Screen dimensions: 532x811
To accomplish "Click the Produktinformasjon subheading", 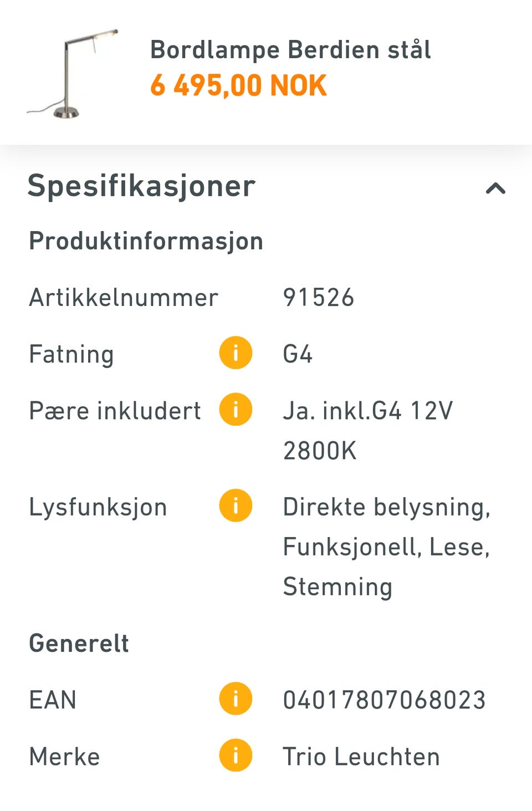I will [x=146, y=241].
